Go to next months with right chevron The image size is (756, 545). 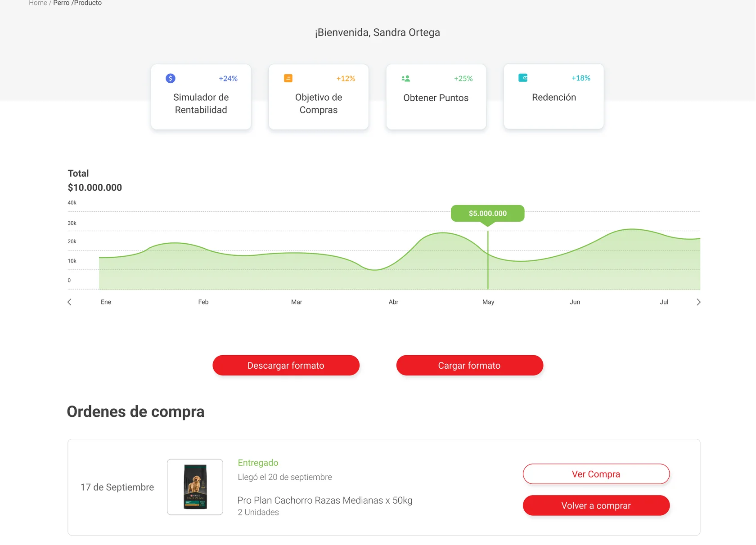[698, 302]
